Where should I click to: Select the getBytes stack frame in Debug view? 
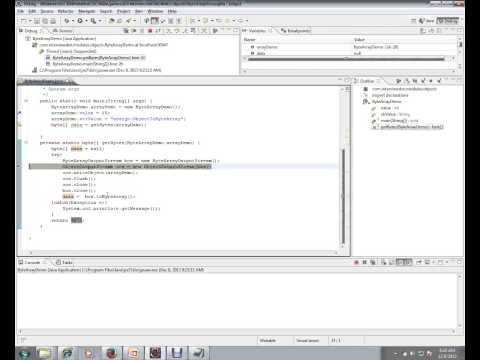(x=99, y=58)
